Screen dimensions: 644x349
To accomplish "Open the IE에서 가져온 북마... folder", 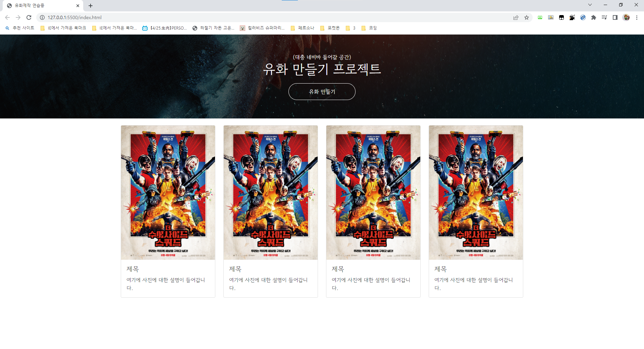I will click(x=115, y=28).
